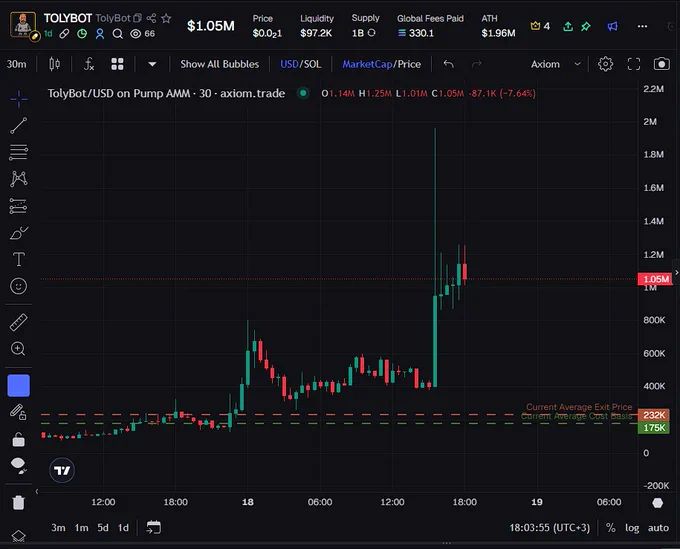Click the TOLYBOT token avatar
Image resolution: width=680 pixels, height=549 pixels.
(x=23, y=25)
